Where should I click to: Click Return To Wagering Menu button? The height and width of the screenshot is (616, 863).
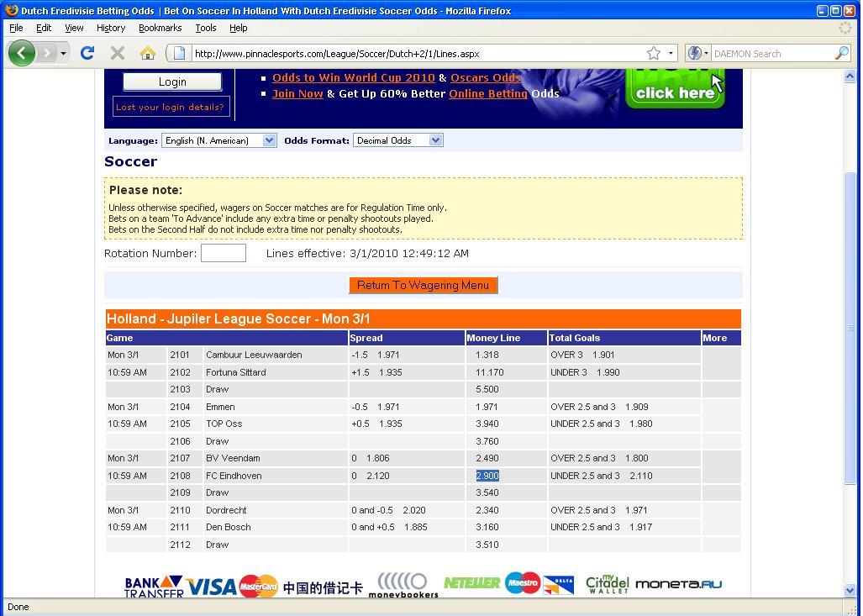pyautogui.click(x=423, y=285)
